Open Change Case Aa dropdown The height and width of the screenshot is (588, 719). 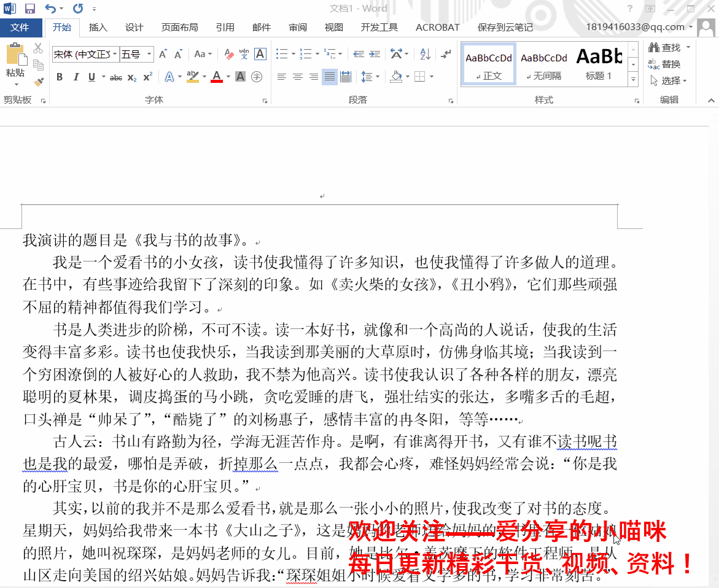(203, 54)
